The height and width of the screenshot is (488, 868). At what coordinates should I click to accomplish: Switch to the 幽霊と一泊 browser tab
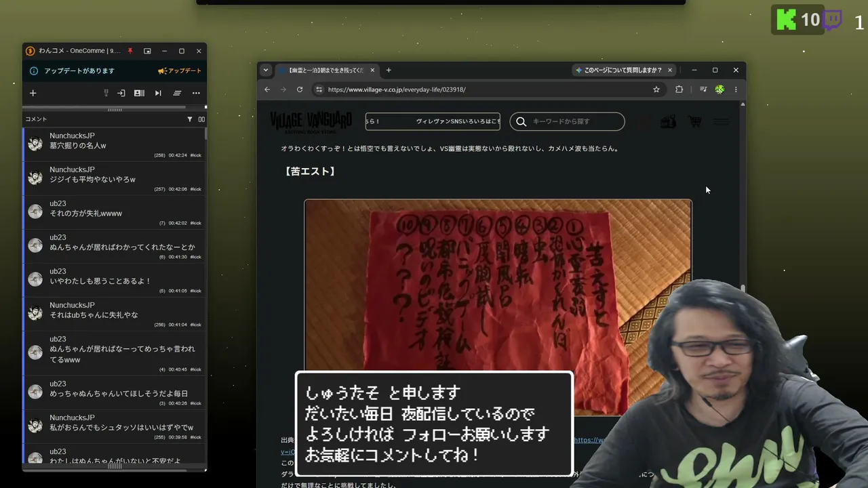point(325,70)
